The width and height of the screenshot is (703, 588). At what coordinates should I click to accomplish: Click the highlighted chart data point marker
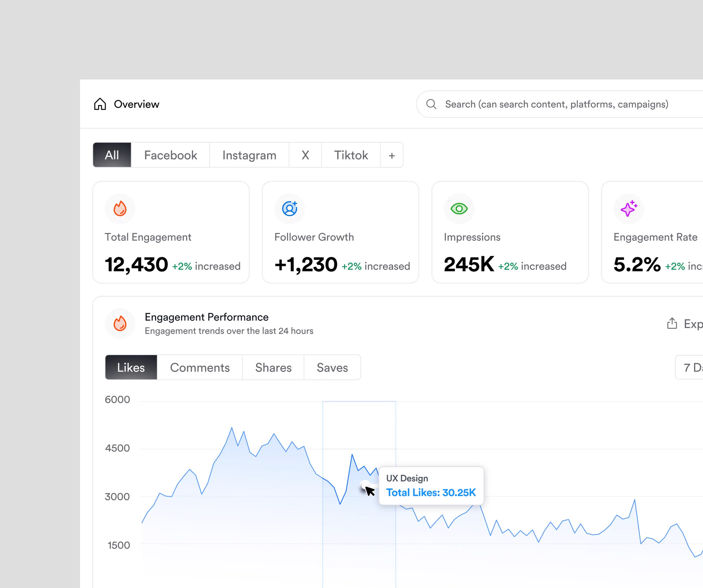pyautogui.click(x=365, y=485)
